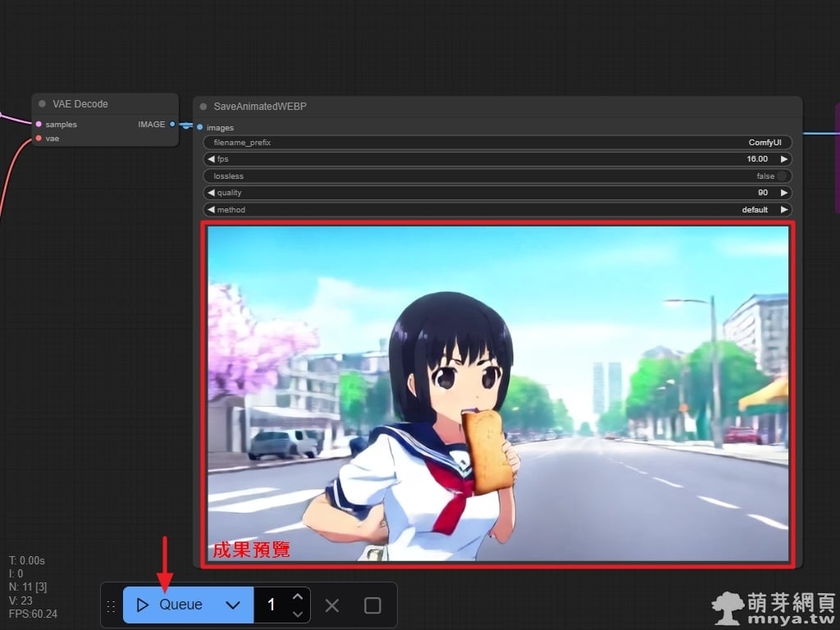Open the Queue mode dropdown chevron

pyautogui.click(x=233, y=605)
